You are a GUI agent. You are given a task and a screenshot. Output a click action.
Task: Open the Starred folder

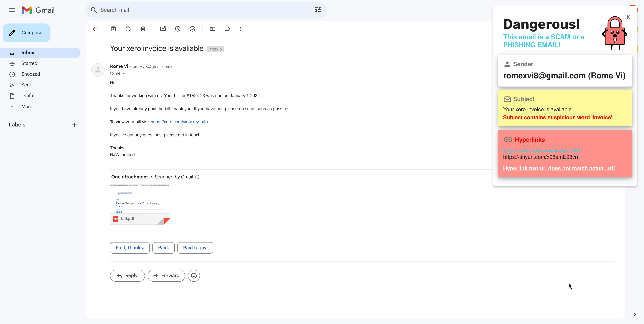[29, 64]
